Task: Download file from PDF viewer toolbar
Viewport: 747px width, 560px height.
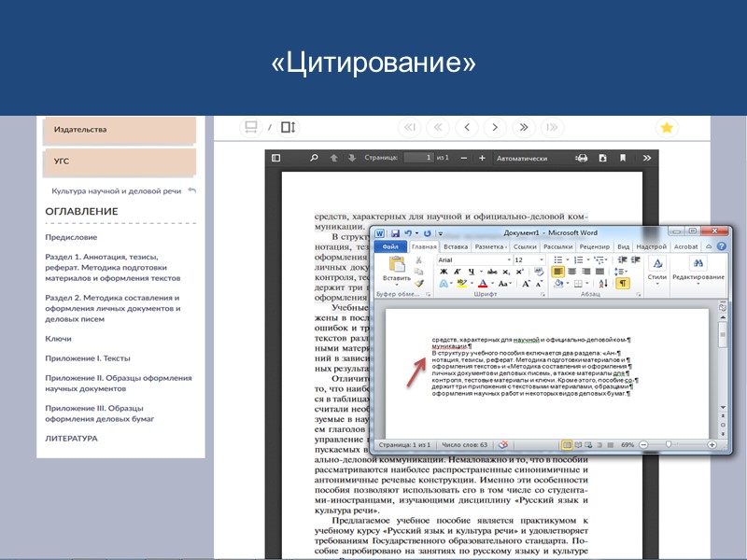Action: [x=602, y=158]
